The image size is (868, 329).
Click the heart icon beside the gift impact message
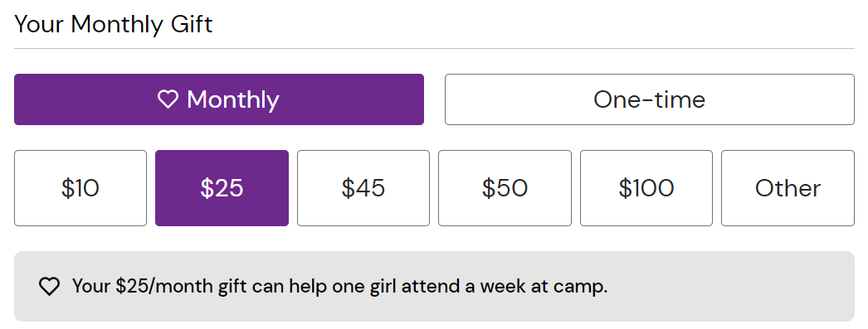[x=49, y=287]
